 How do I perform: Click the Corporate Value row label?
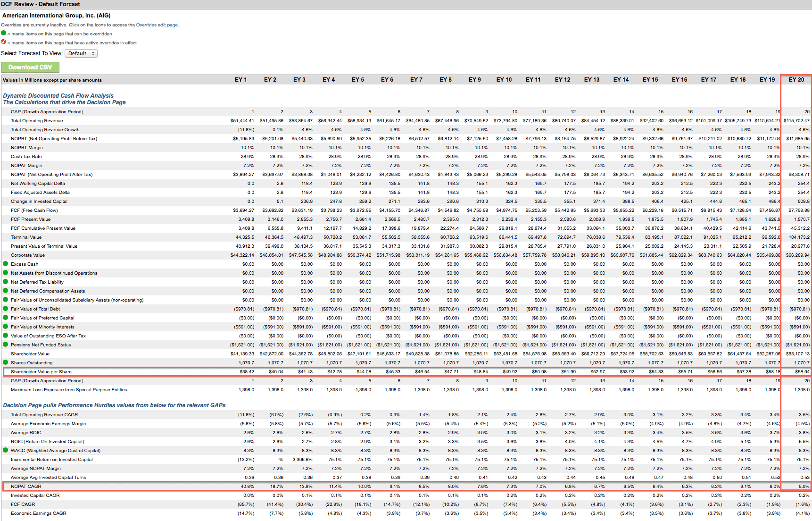pyautogui.click(x=28, y=255)
